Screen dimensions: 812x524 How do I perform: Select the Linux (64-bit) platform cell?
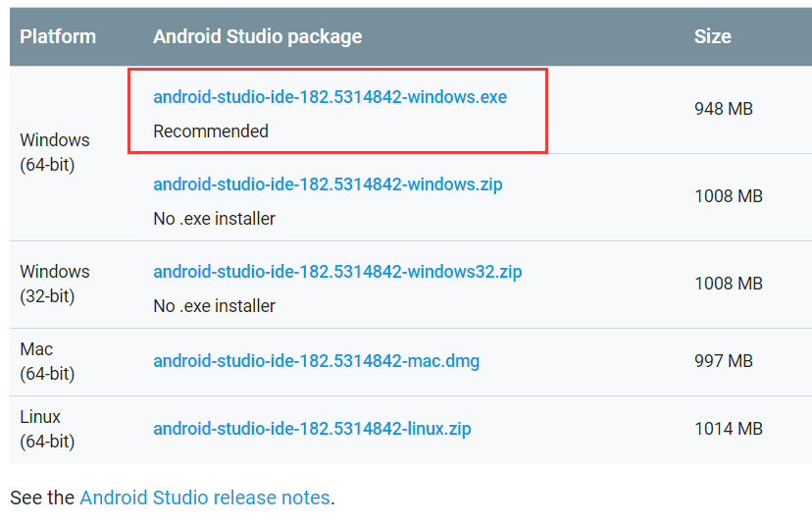coord(47,429)
